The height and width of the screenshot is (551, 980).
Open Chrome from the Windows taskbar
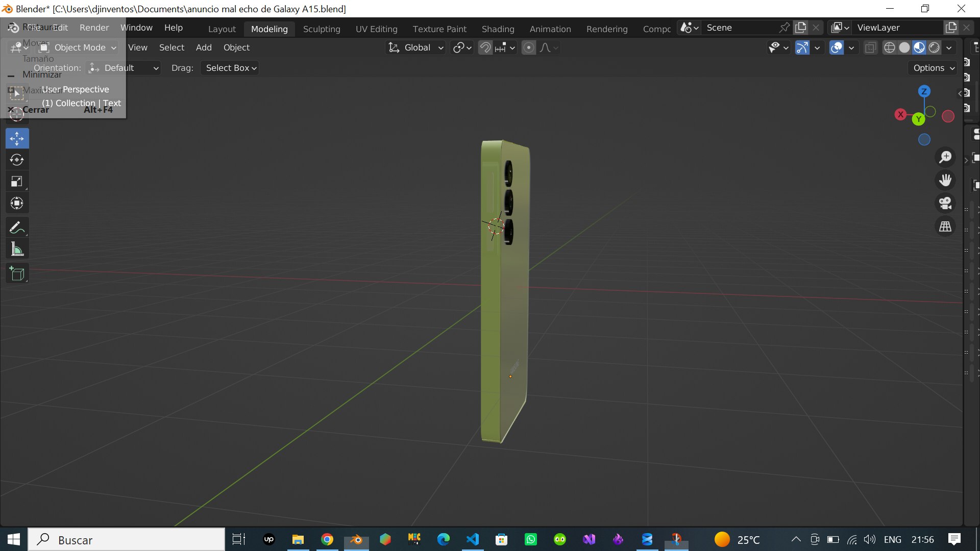[x=327, y=539]
